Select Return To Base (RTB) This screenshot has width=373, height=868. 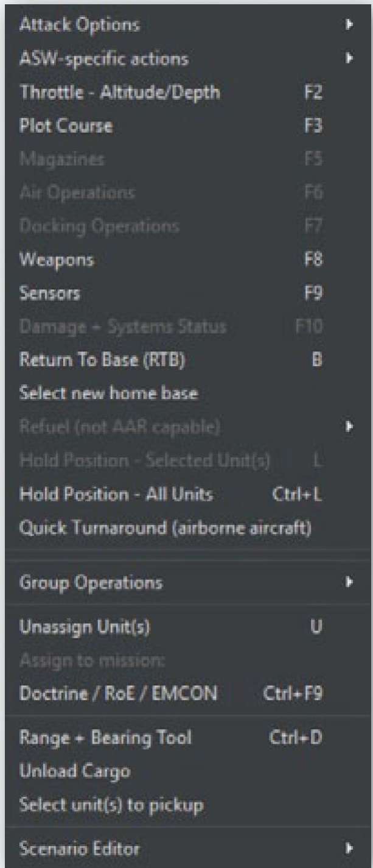pos(102,360)
